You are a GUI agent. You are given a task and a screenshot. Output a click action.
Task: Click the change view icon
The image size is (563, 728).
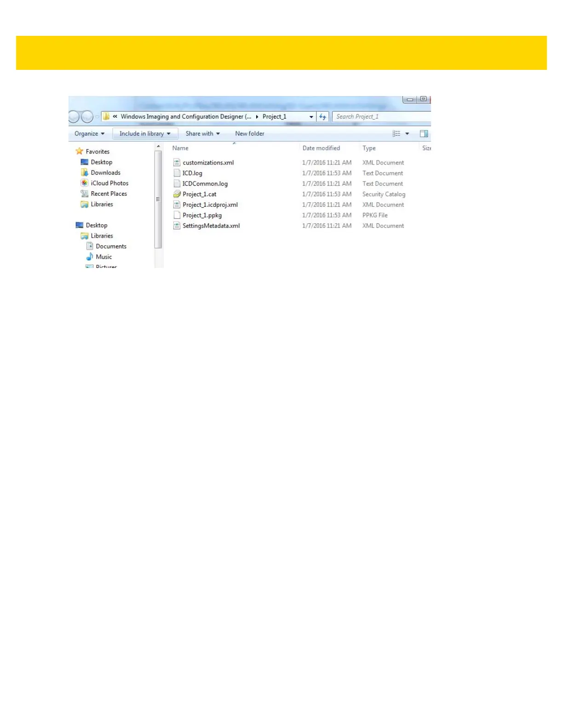tap(396, 134)
